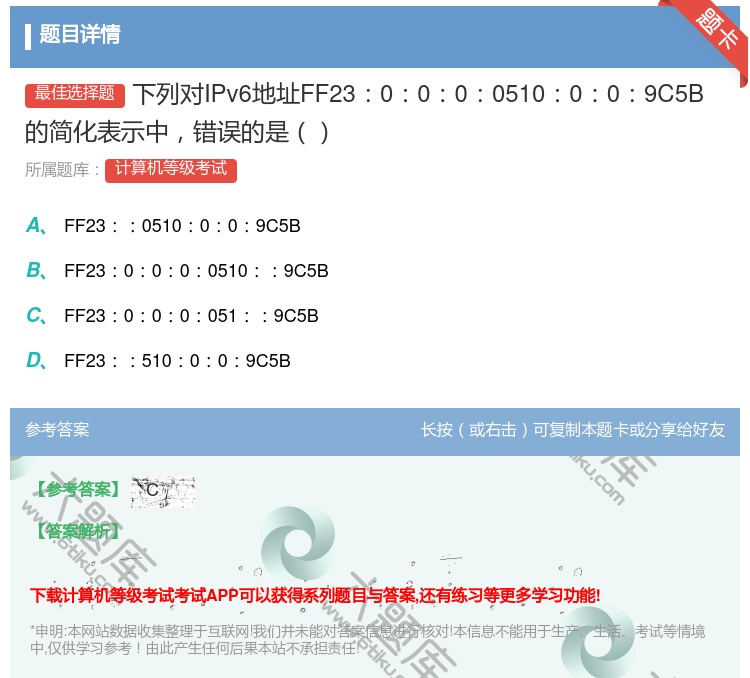Click the 参考答案 section heading
This screenshot has height=678, width=750.
[x=57, y=430]
